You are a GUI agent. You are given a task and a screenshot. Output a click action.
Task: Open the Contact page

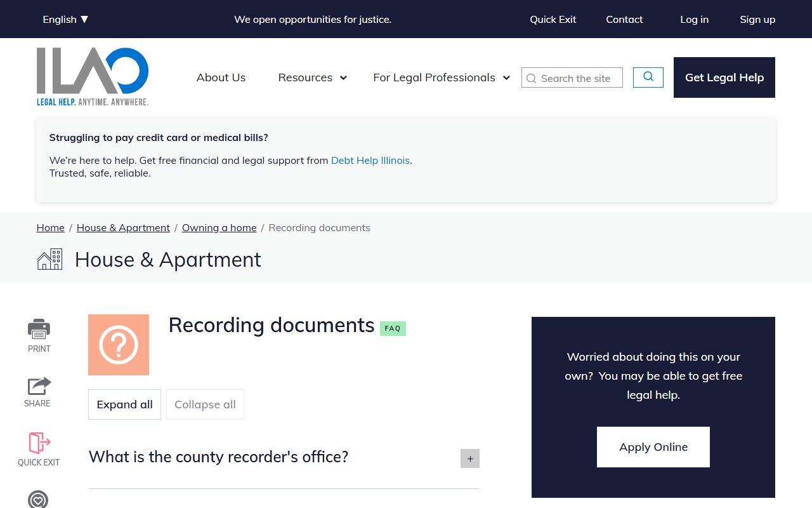(x=624, y=19)
